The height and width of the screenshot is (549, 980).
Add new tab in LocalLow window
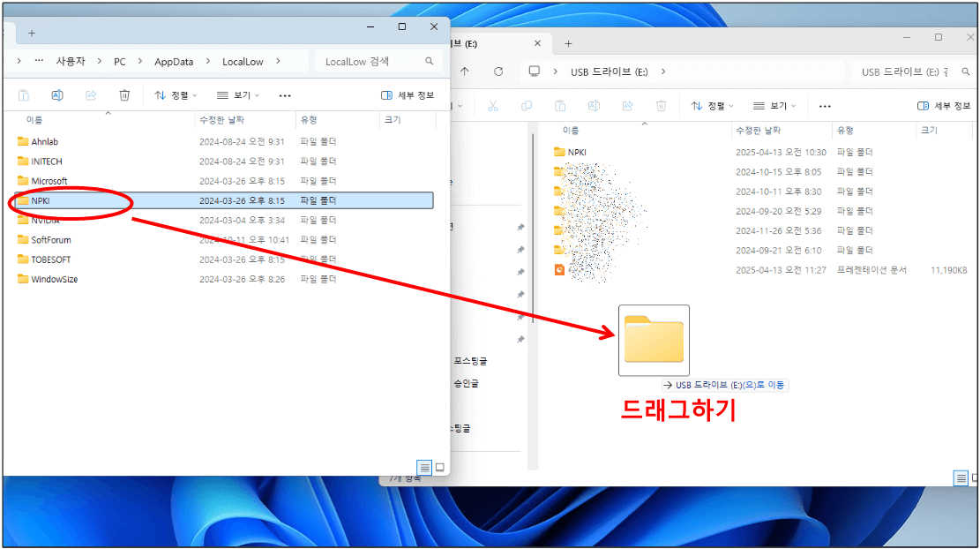32,34
